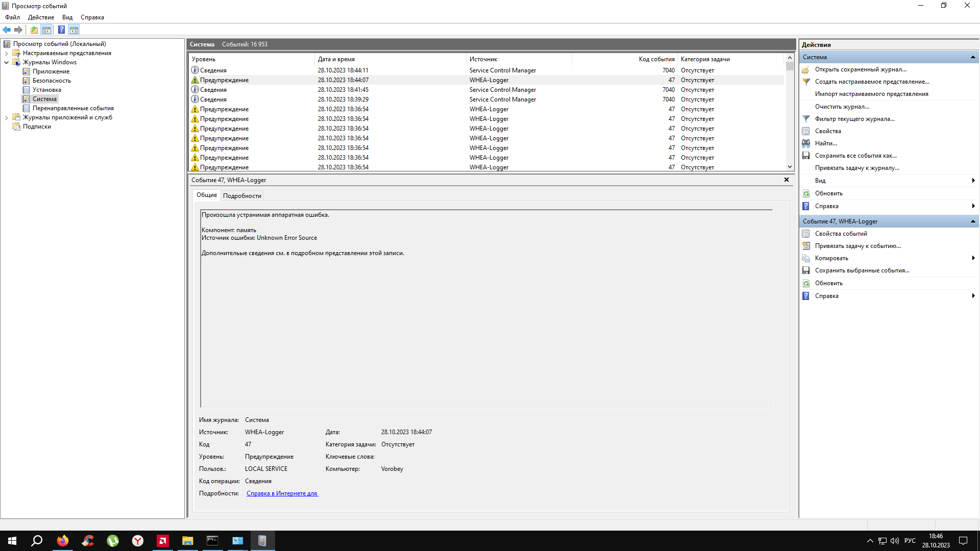Open the Файл menu
980x551 pixels.
13,17
